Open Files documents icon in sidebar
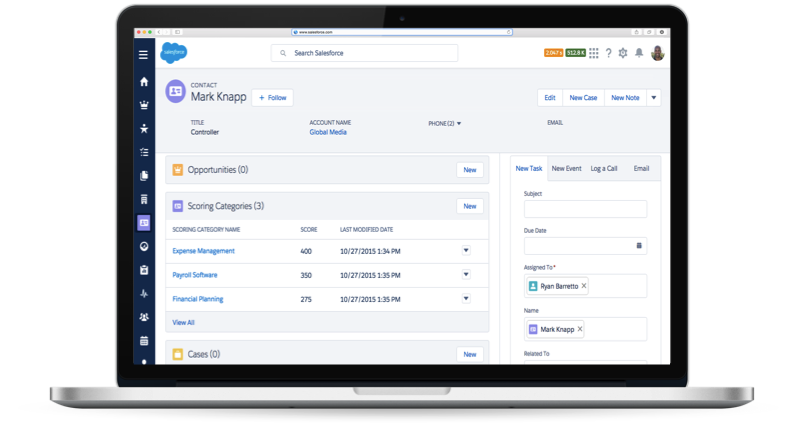This screenshot has height=429, width=801. click(144, 175)
